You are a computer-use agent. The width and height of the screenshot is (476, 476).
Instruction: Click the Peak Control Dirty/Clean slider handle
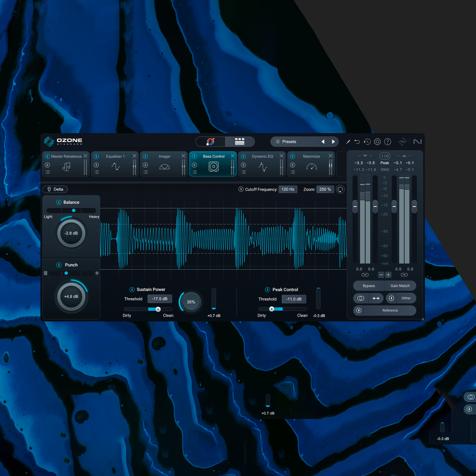272,309
